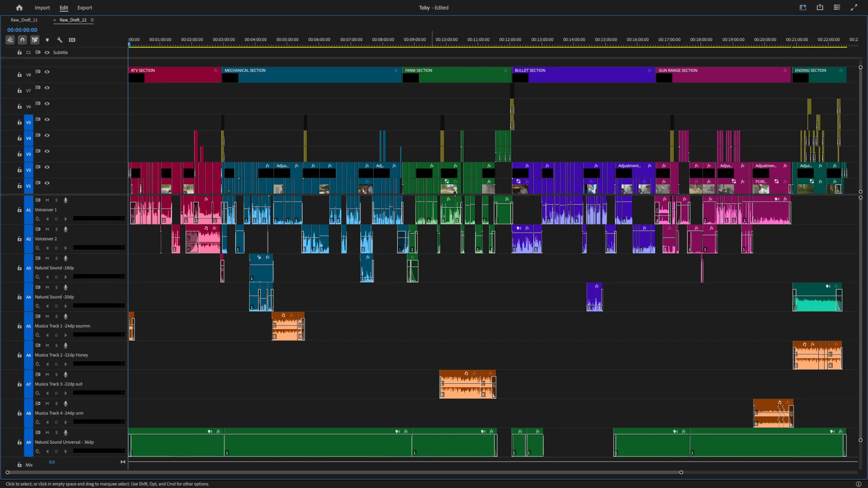The image size is (868, 488).
Task: Open the Import workspace tab
Action: [42, 8]
